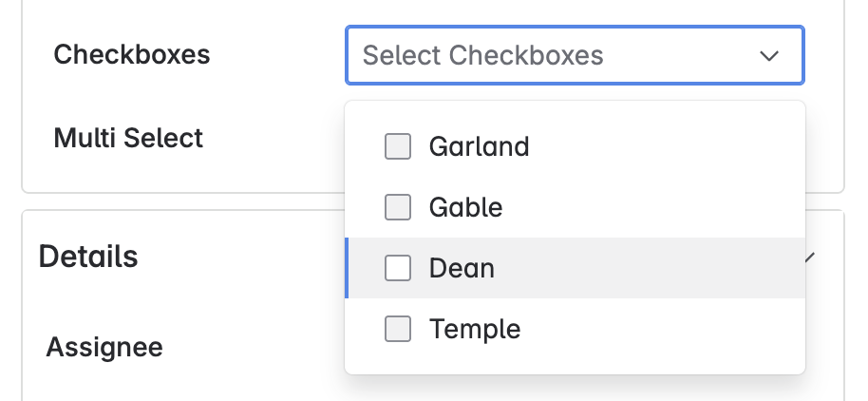Screen dimensions: 868x401
Task: Click the Assignee field label
Action: click(104, 348)
